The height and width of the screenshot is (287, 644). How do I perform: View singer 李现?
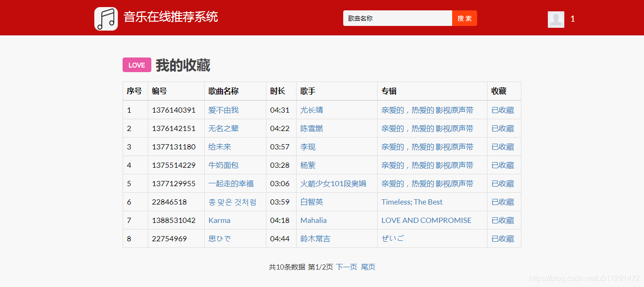308,147
